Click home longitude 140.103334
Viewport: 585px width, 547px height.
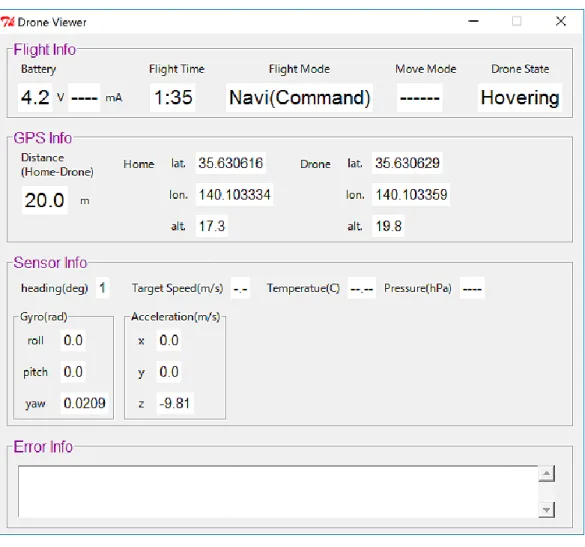coord(234,194)
